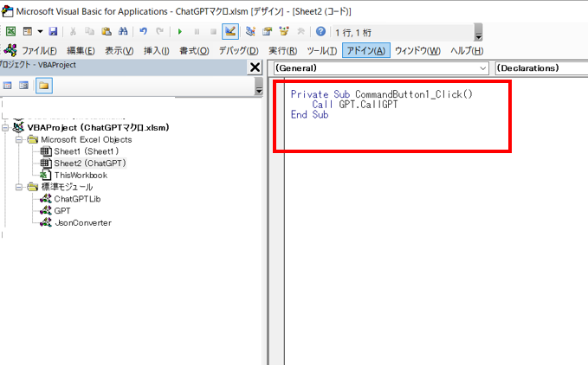Image resolution: width=588 pixels, height=365 pixels.
Task: Select Sheet1 (Sheet1) in project tree
Action: pos(87,151)
